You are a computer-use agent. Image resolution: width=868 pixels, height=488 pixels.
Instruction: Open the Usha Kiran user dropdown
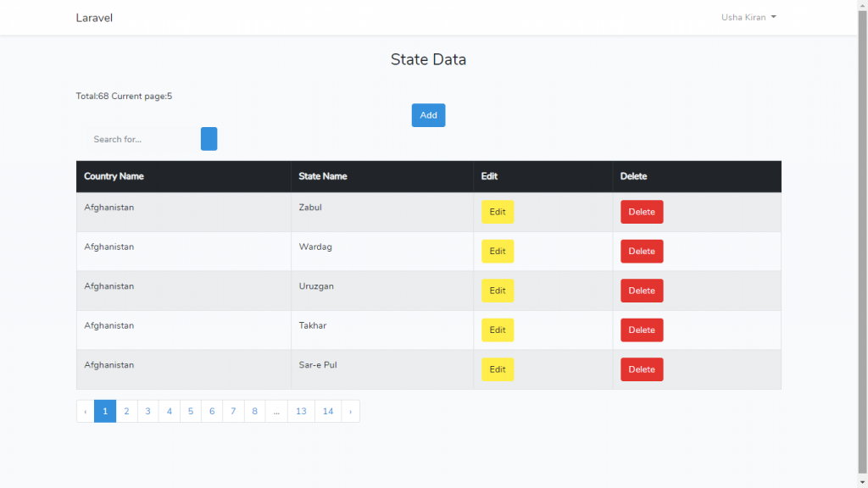pos(748,18)
